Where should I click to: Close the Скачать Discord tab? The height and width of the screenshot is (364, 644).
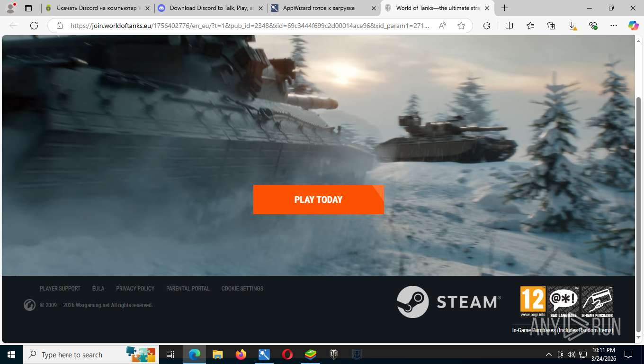click(x=147, y=8)
